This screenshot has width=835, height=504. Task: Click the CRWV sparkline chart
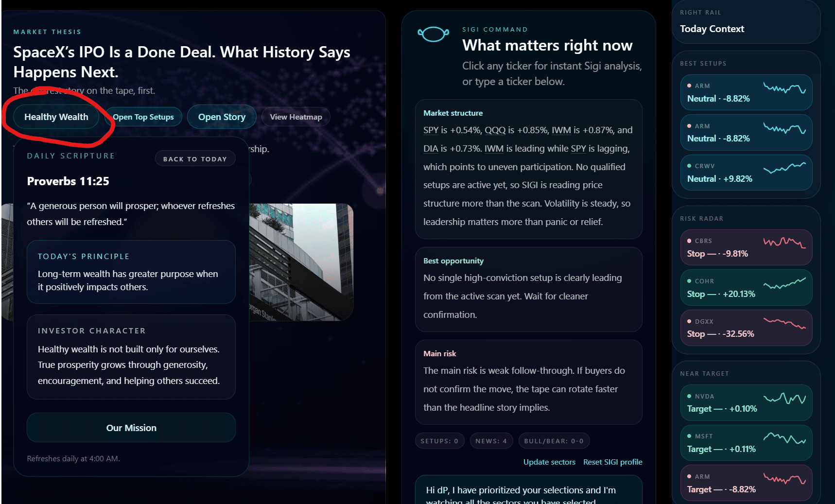784,168
